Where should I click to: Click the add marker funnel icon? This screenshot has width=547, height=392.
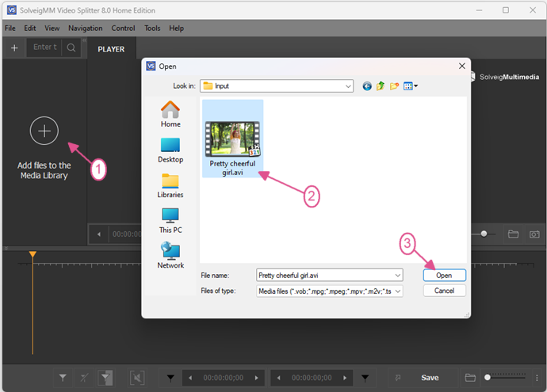63,378
